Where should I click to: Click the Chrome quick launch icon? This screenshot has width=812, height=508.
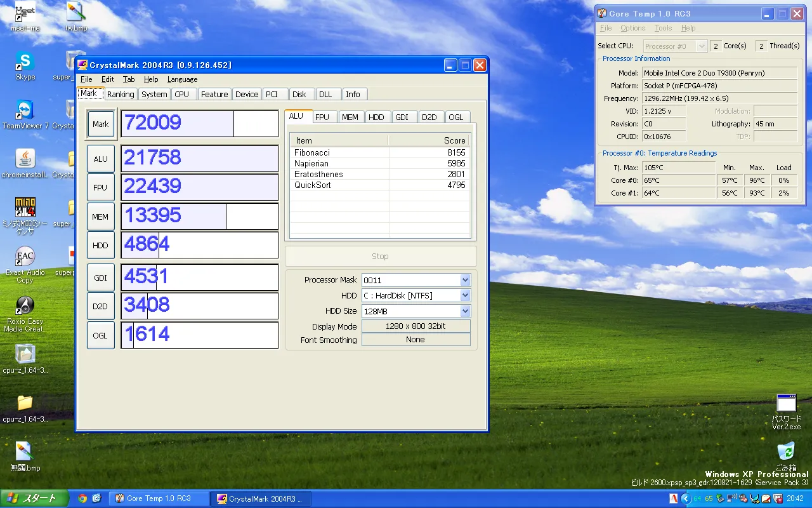click(x=82, y=498)
